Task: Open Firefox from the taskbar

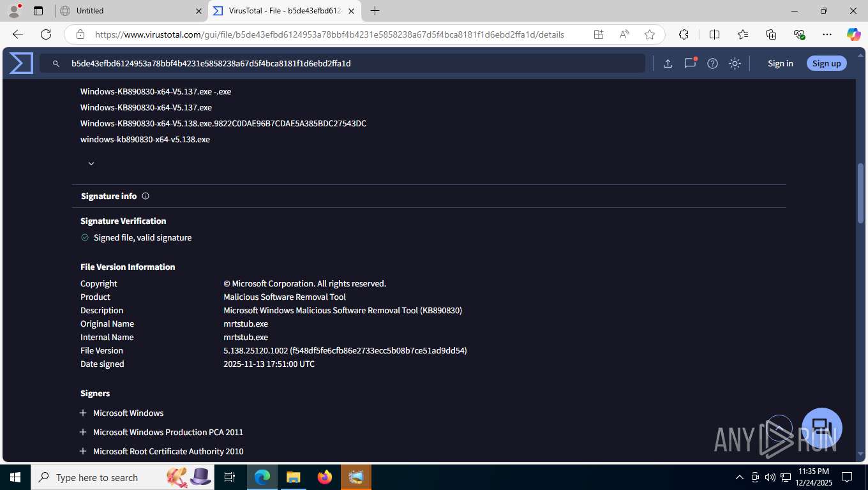Action: click(325, 477)
